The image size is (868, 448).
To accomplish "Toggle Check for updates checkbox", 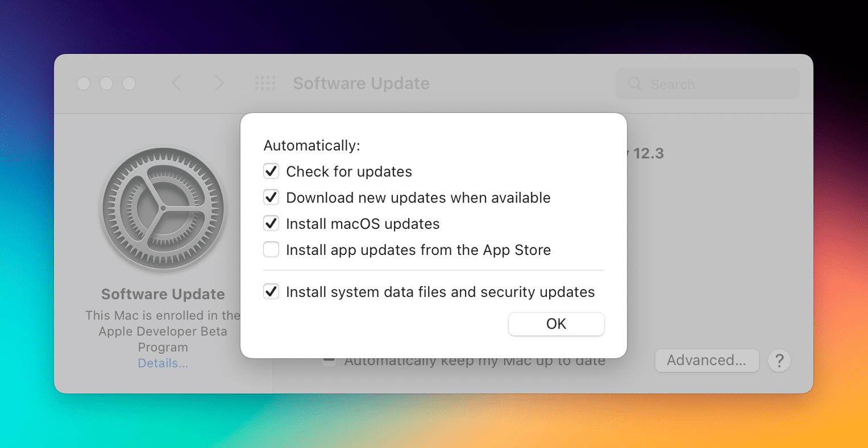I will coord(271,171).
